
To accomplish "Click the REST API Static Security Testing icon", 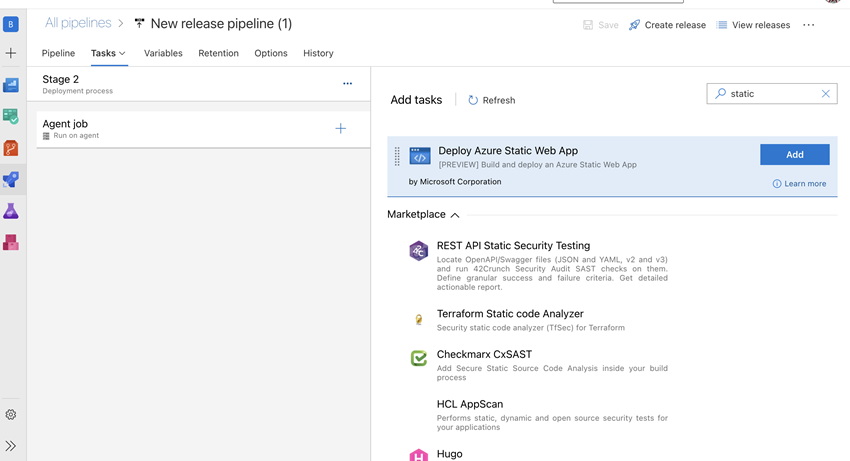I will pos(418,251).
